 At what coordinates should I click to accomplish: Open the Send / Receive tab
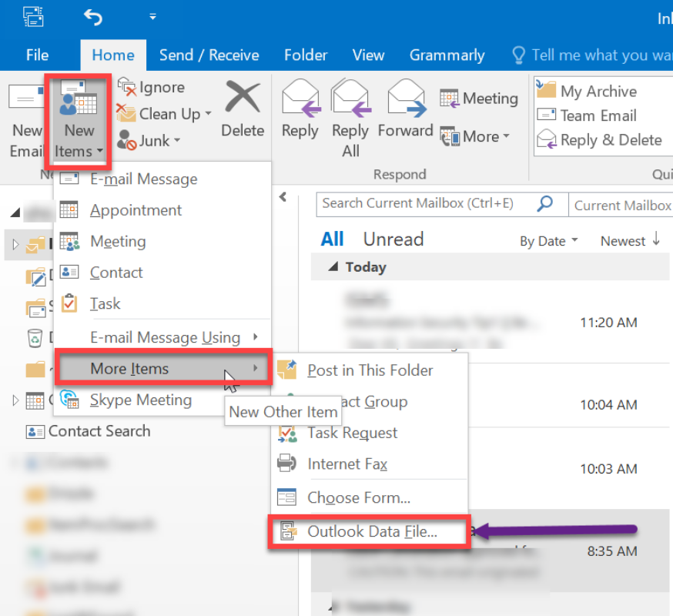click(x=209, y=55)
